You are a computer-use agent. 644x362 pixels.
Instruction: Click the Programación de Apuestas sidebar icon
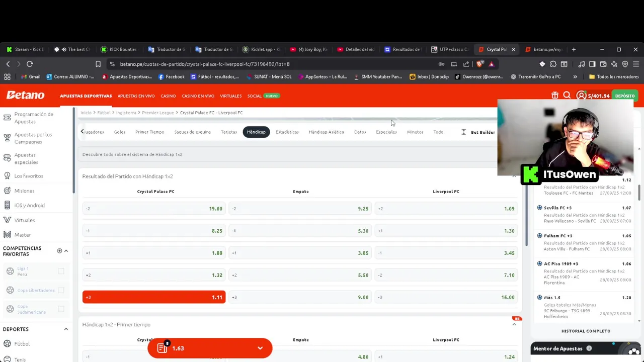click(x=7, y=118)
